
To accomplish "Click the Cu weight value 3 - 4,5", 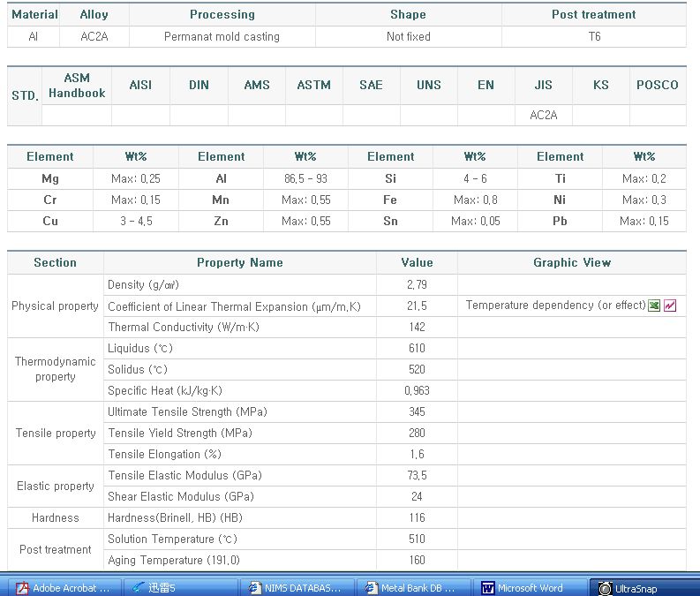I will click(136, 221).
